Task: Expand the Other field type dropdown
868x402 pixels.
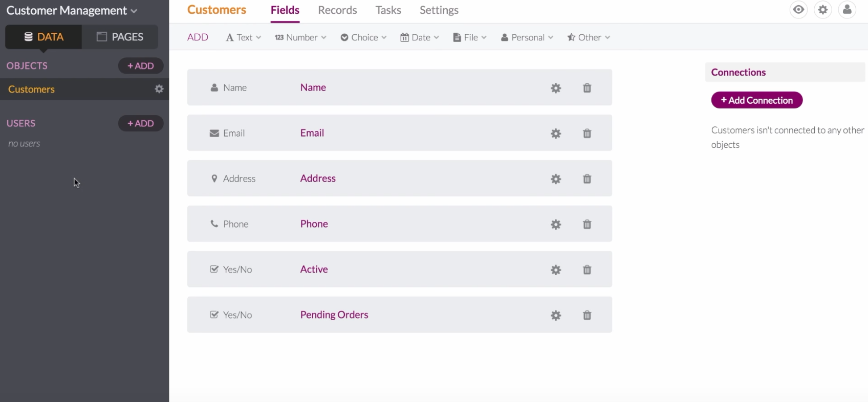Action: [x=589, y=37]
